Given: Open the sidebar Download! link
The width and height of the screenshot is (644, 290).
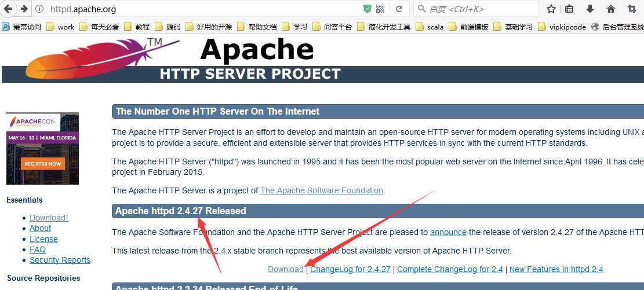Looking at the screenshot, I should (49, 218).
